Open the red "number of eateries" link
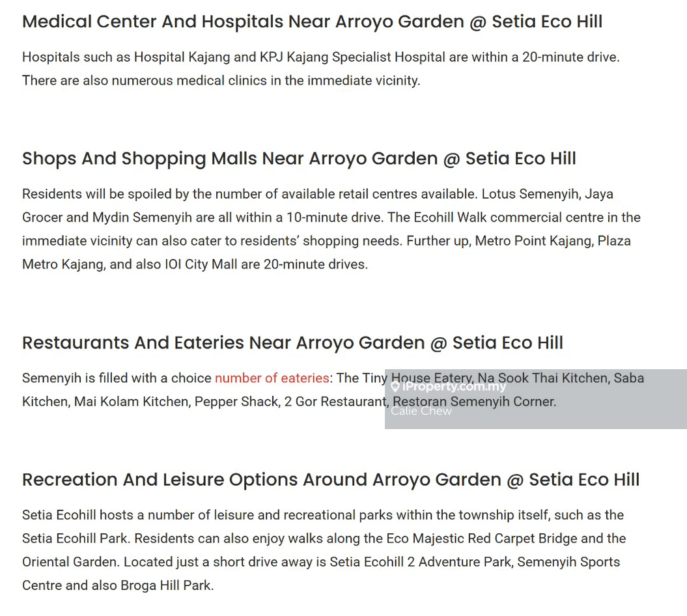The width and height of the screenshot is (687, 616). (x=272, y=378)
